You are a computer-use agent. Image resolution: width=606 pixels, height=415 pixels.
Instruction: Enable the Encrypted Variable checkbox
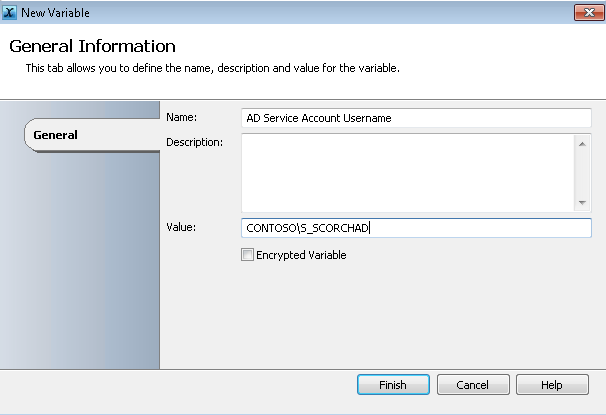(x=247, y=255)
